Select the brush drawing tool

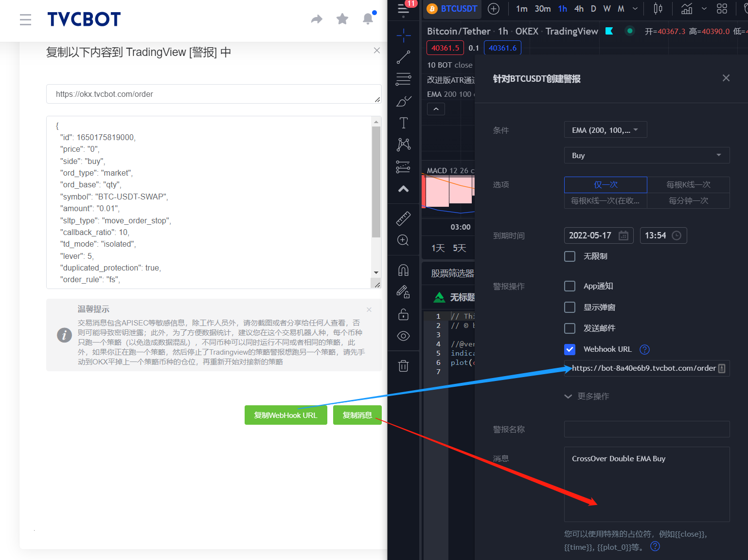tap(403, 101)
